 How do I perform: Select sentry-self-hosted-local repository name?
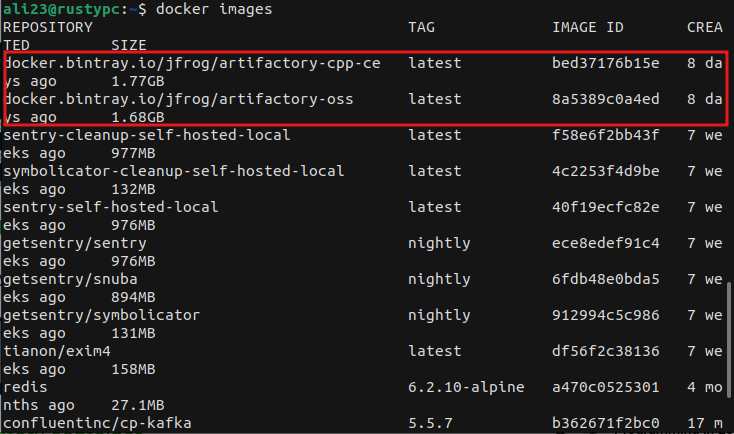point(110,207)
